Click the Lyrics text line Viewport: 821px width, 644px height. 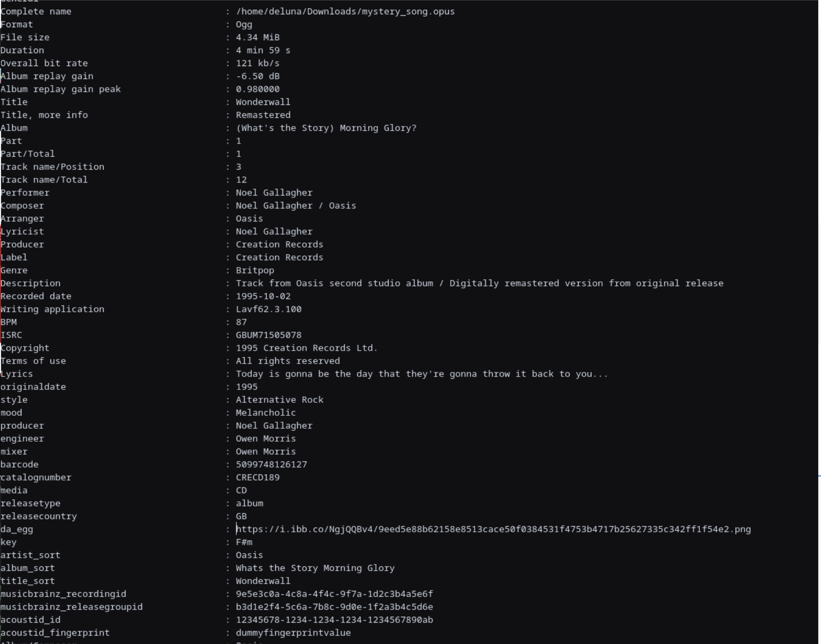(422, 374)
